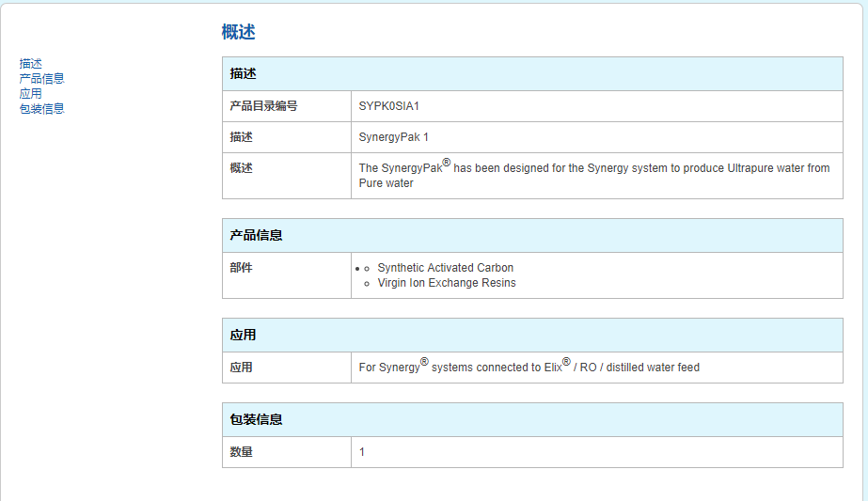This screenshot has height=501, width=868.
Task: Jump to 应用 via sidebar link
Action: [x=31, y=94]
